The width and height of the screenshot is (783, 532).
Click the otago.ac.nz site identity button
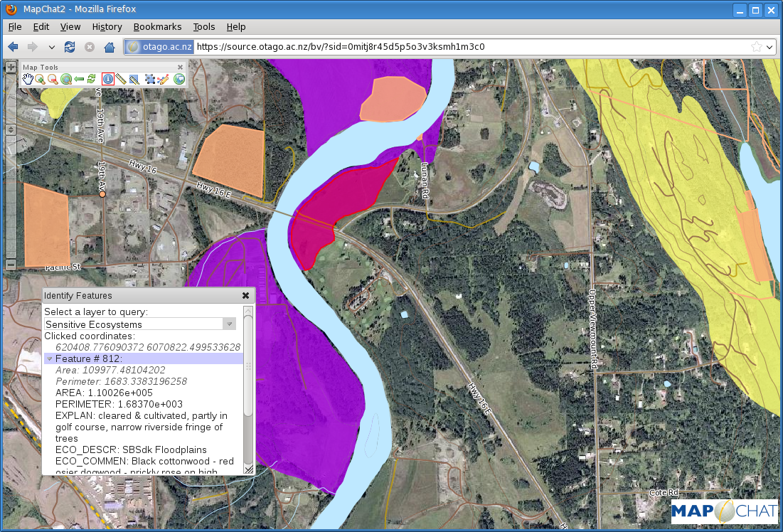(x=159, y=46)
